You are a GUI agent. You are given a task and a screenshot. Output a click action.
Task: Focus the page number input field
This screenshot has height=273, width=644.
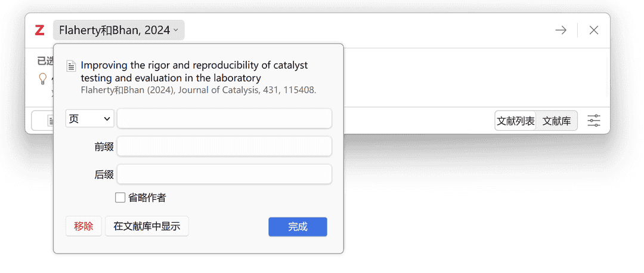pos(224,119)
